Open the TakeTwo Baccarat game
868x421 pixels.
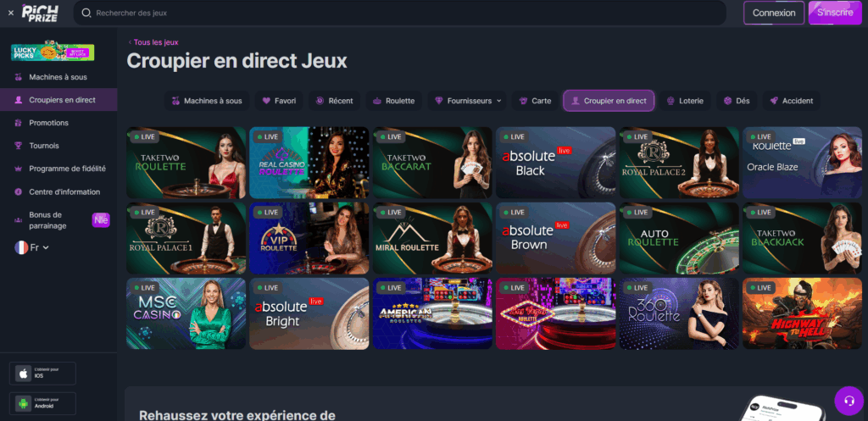click(432, 163)
